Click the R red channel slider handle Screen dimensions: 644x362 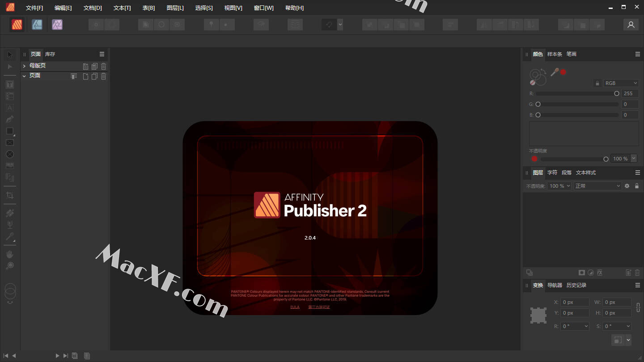pos(617,93)
